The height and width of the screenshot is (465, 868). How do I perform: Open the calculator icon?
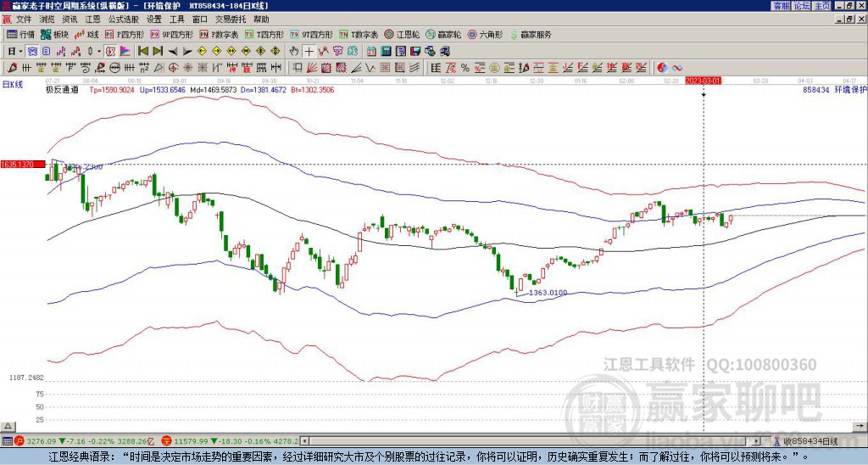point(387,52)
